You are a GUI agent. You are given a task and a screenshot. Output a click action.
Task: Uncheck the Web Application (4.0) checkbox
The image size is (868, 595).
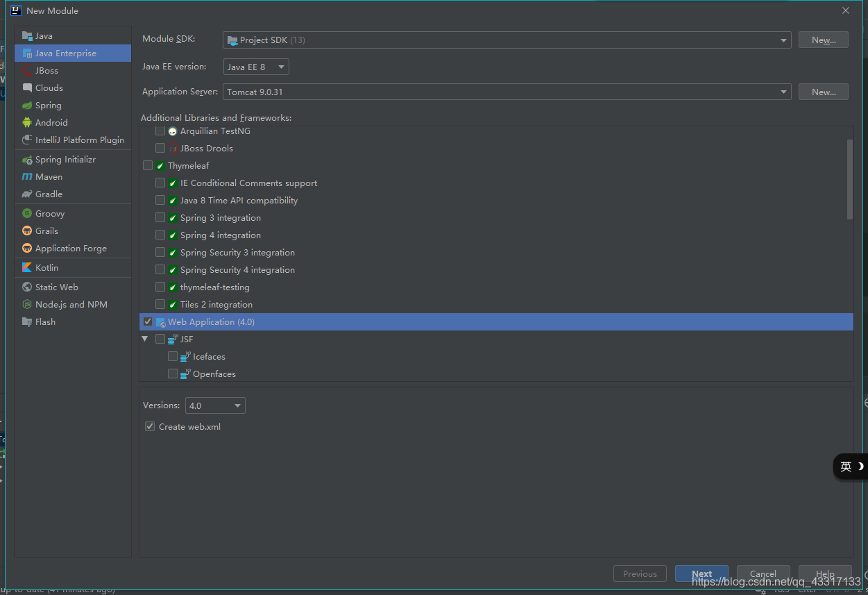(x=148, y=322)
